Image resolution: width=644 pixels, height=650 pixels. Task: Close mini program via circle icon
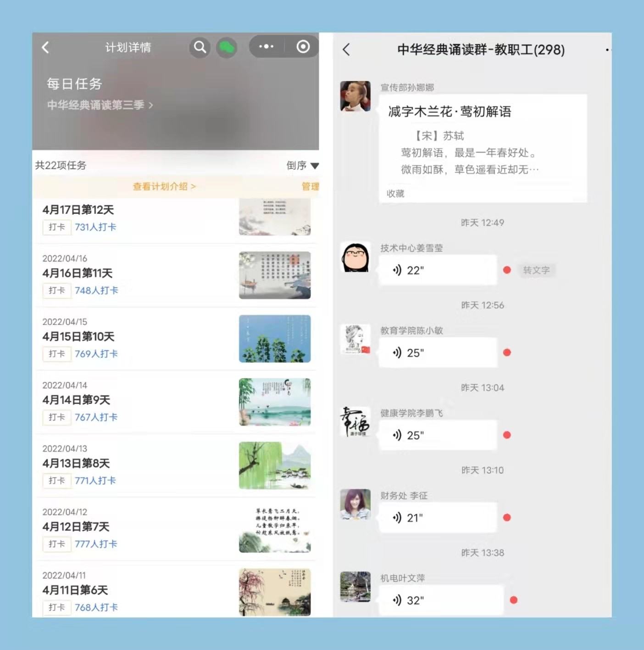coord(303,47)
